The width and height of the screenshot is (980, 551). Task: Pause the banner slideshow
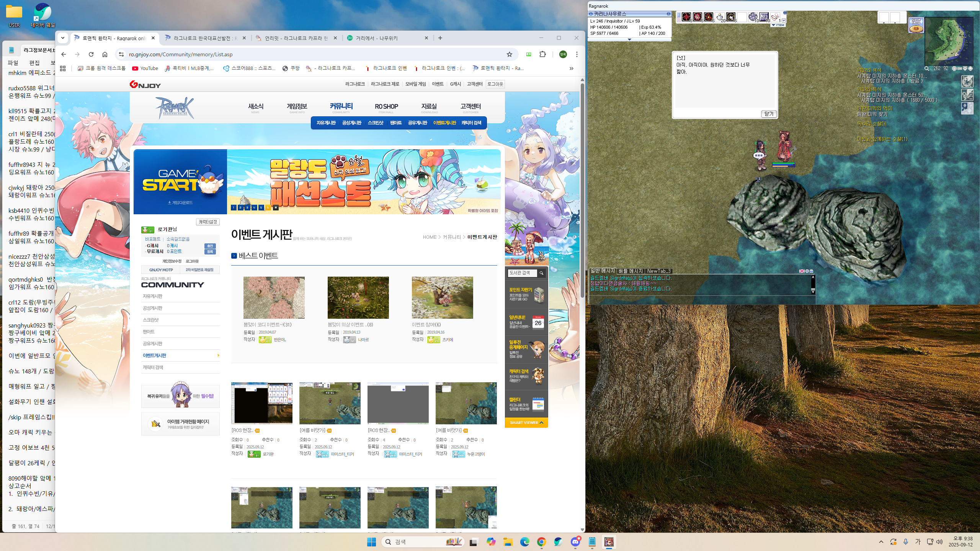click(x=276, y=208)
